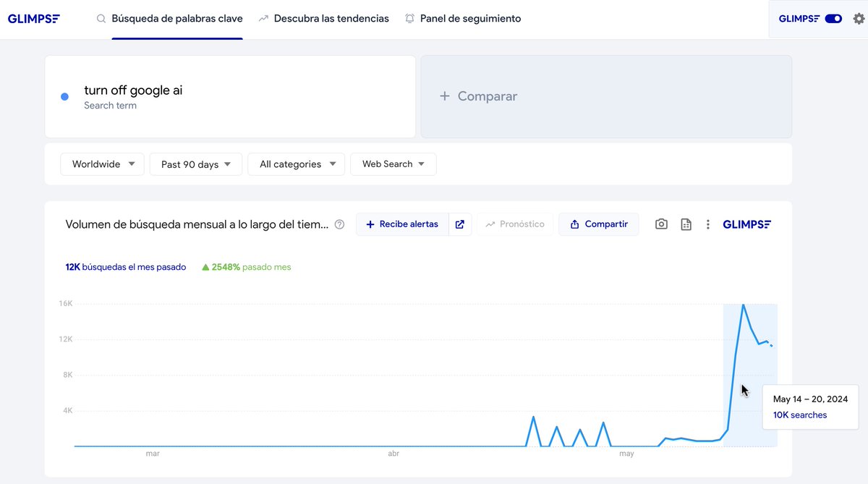The width and height of the screenshot is (868, 484).
Task: Click the blue color dot for search term
Action: point(64,96)
